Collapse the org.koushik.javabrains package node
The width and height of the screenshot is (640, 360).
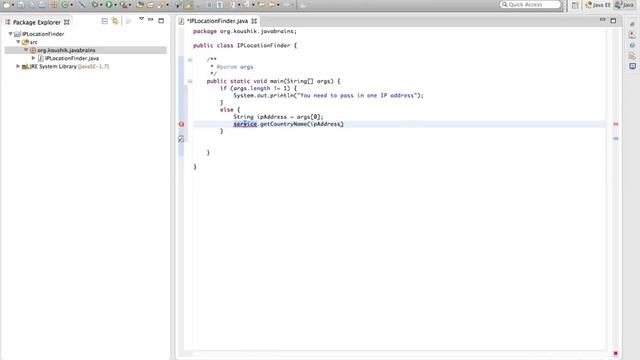pyautogui.click(x=26, y=50)
